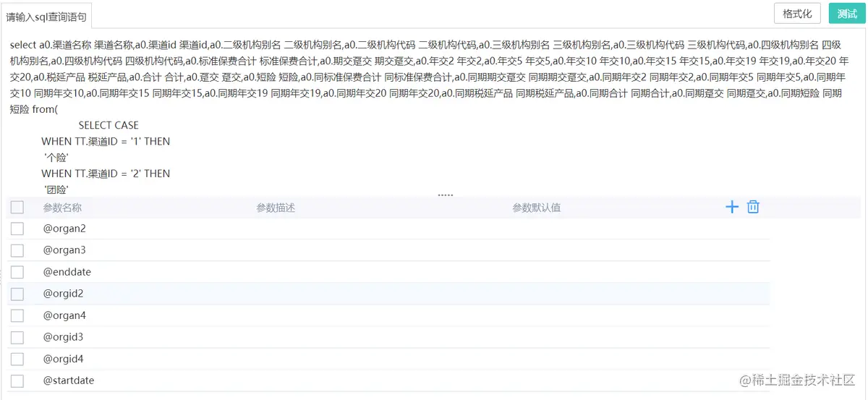Check the @enddate parameter checkbox
Image resolution: width=868 pixels, height=400 pixels.
coord(17,272)
